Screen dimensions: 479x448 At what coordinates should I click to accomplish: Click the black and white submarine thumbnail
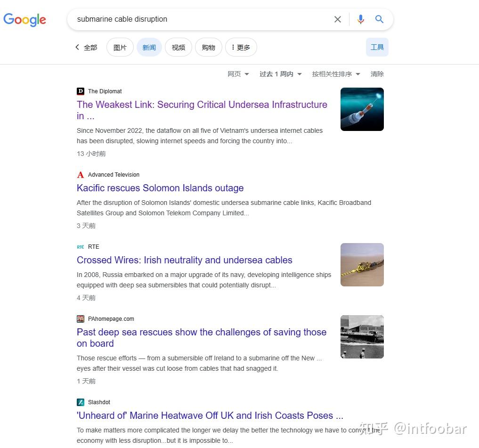point(362,337)
